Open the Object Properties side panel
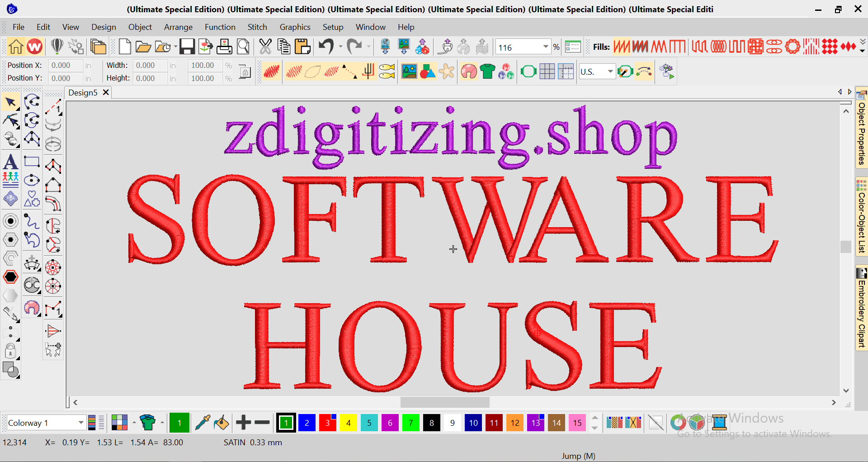 (x=862, y=128)
